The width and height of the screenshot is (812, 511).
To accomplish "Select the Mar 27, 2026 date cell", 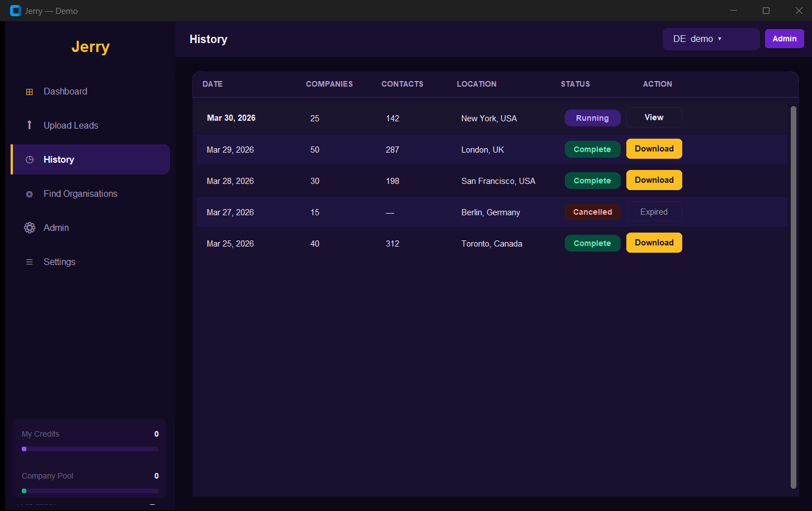I will [x=230, y=212].
